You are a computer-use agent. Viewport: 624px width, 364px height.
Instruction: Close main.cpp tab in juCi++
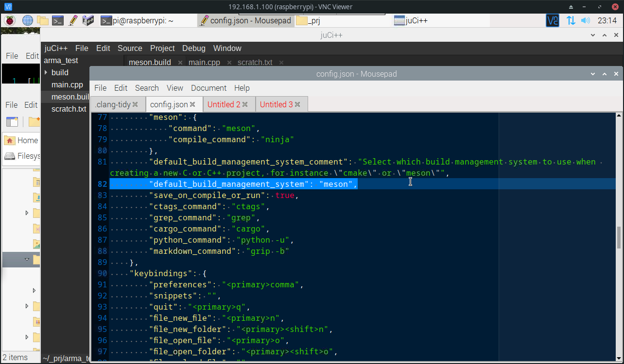[x=229, y=63]
